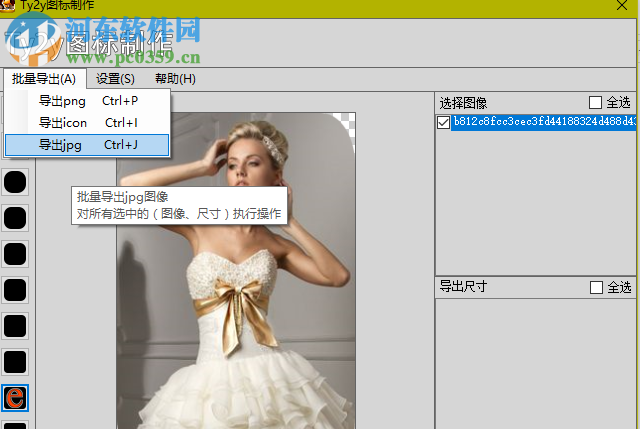Tick 全选 checkbox in 选择图像 panel
Viewport: 640px width, 429px height.
595,102
